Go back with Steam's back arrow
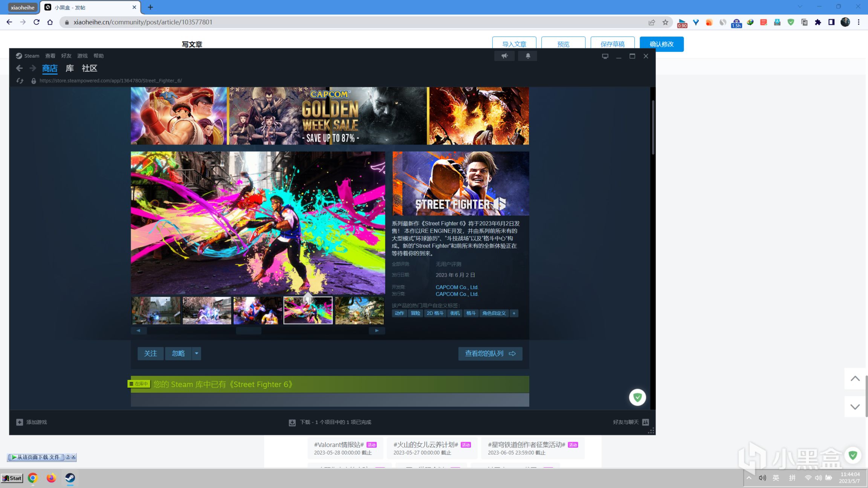 coord(19,68)
